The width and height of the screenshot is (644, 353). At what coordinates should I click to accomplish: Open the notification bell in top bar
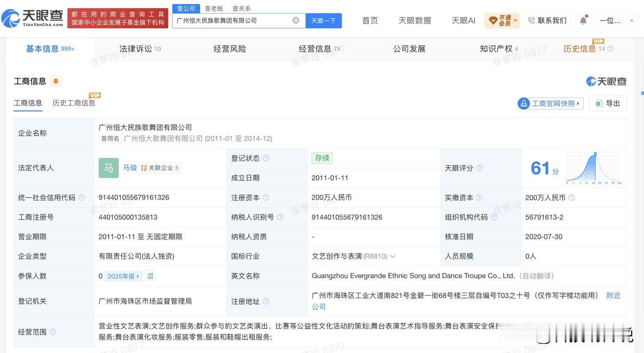(583, 21)
